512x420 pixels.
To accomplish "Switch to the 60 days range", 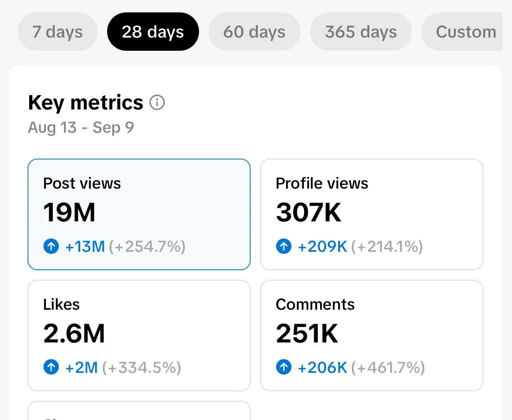I will (255, 32).
